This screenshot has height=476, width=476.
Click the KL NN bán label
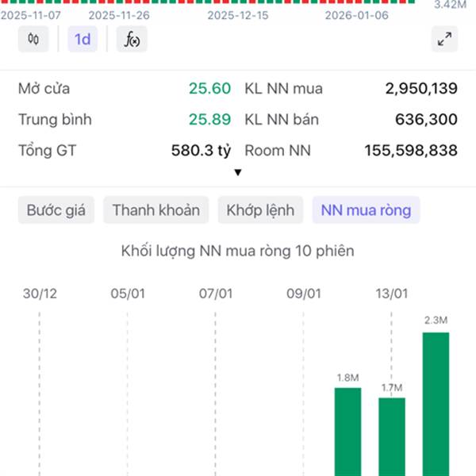coord(282,119)
